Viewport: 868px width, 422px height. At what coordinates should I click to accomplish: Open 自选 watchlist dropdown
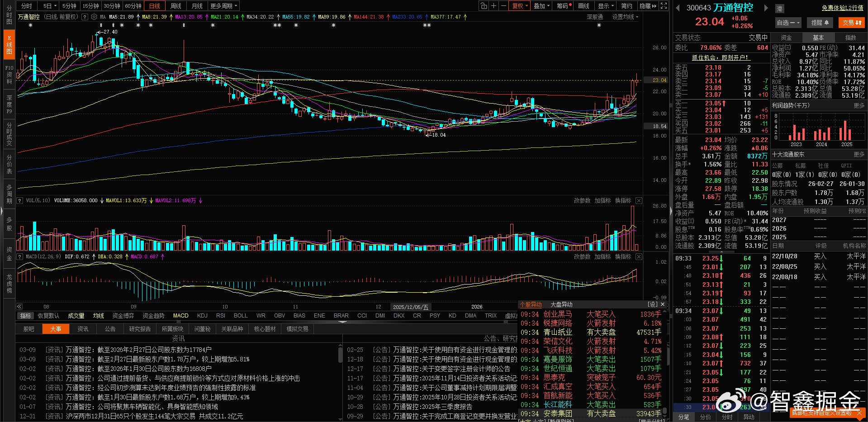[788, 23]
